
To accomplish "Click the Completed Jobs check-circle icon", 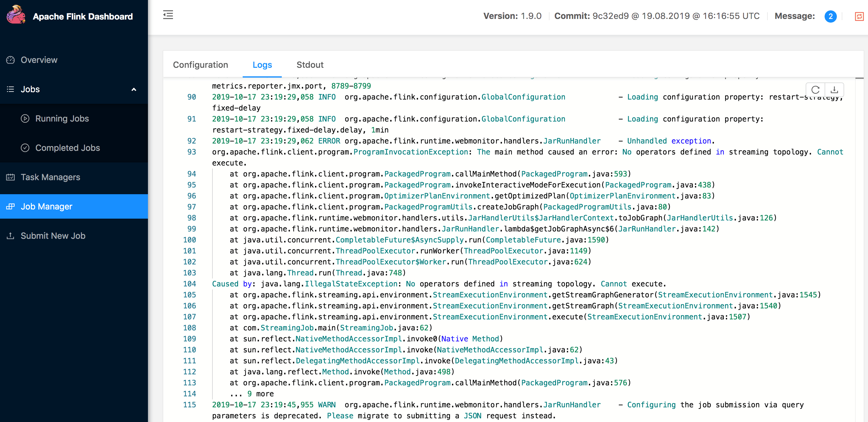I will coord(25,148).
